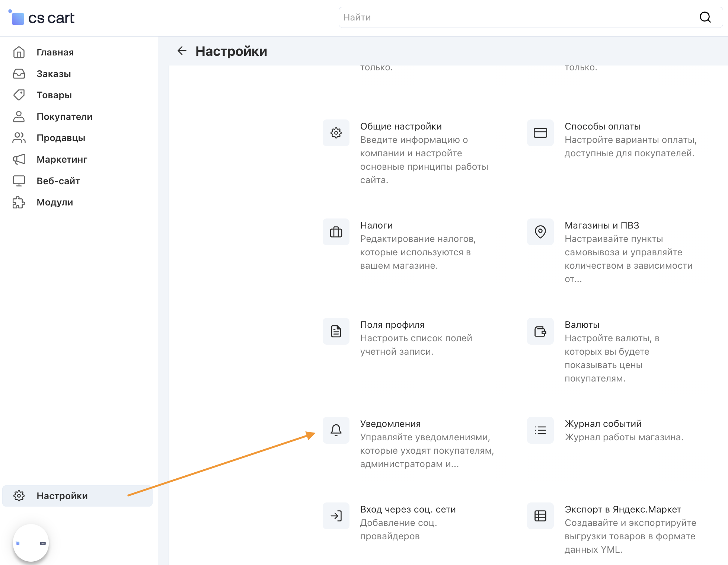Select Маркетинг in the sidebar menu

point(62,160)
